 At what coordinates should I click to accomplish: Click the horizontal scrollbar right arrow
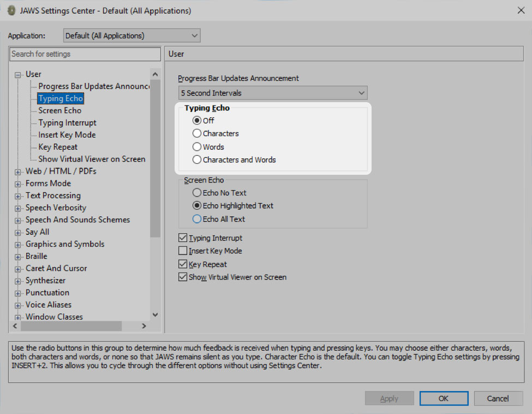(144, 326)
